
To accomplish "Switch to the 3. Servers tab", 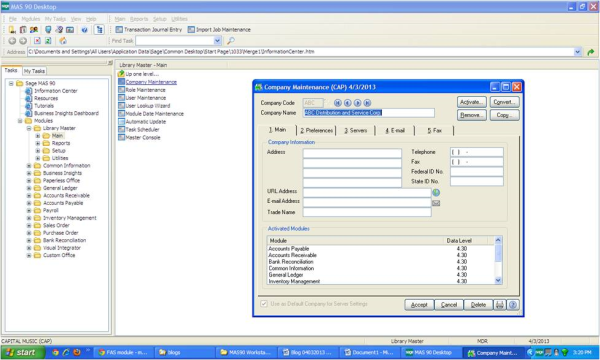I will (x=355, y=130).
